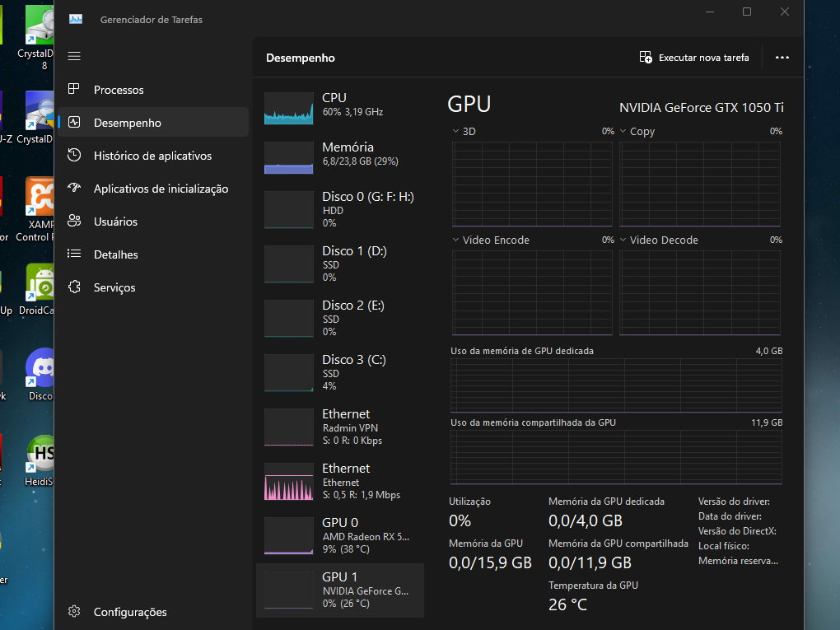Open Configurações at the sidebar bottom
This screenshot has height=630, width=840.
point(153,611)
